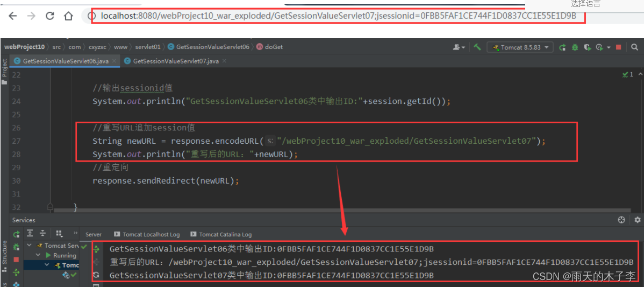Go to the browser home page
Viewport: 644px width, 287px height.
pos(68,17)
